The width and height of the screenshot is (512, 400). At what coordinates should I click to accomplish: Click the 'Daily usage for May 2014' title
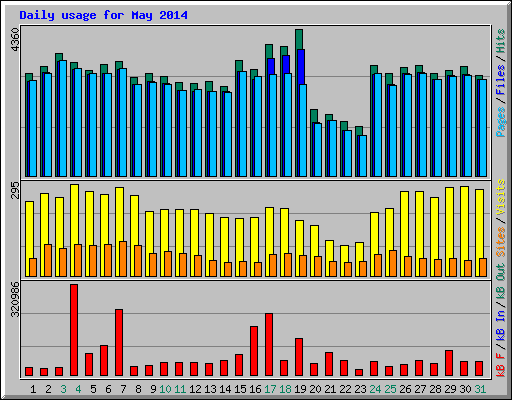tap(103, 15)
